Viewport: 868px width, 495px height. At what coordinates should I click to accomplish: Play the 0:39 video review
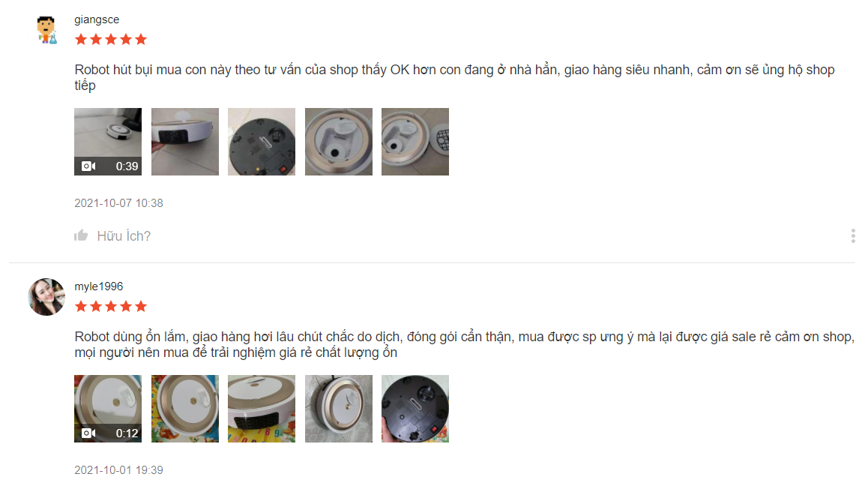[108, 142]
